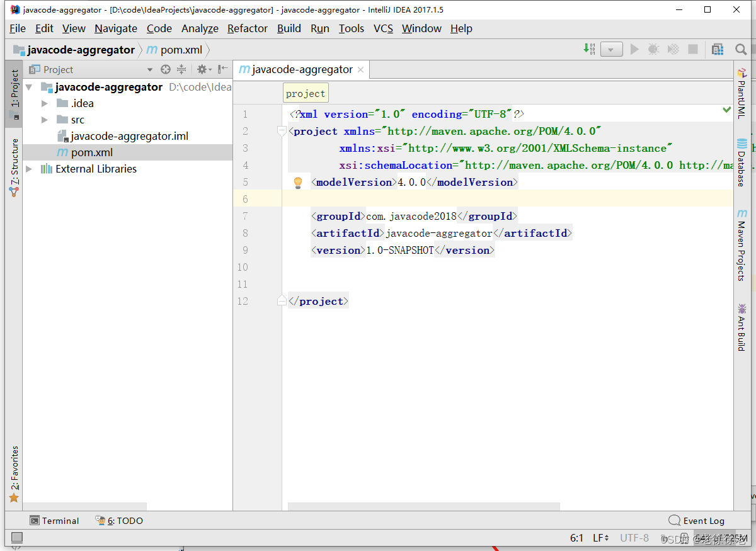Click the Run play icon
Image resolution: width=756 pixels, height=551 pixels.
[x=634, y=49]
